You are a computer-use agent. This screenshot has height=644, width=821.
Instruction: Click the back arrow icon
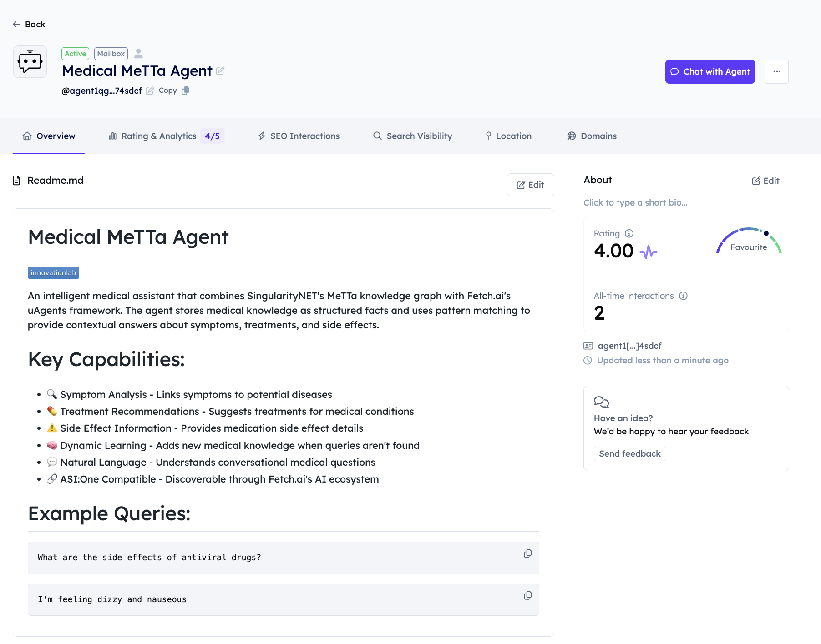pyautogui.click(x=16, y=24)
